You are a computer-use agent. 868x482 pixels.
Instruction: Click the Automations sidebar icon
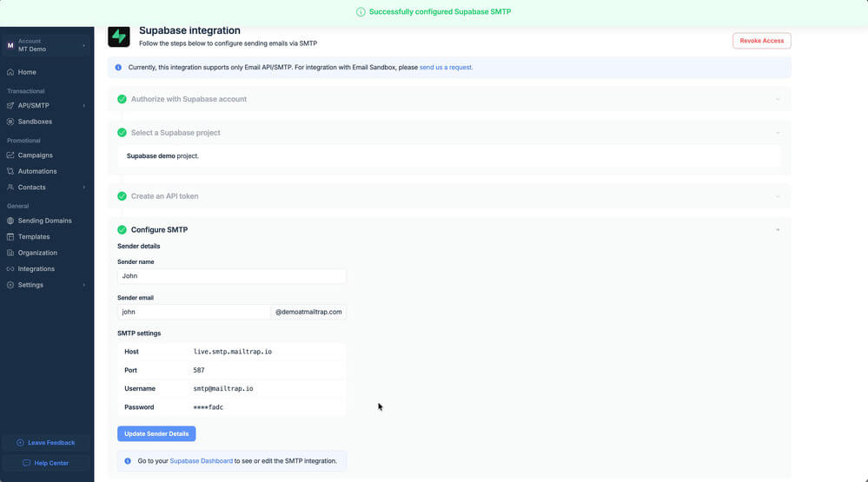click(x=10, y=171)
